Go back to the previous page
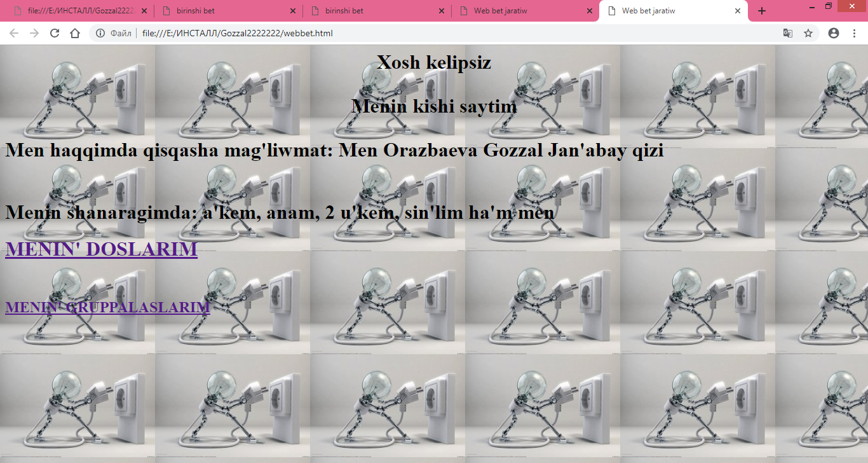This screenshot has height=463, width=868. point(14,33)
